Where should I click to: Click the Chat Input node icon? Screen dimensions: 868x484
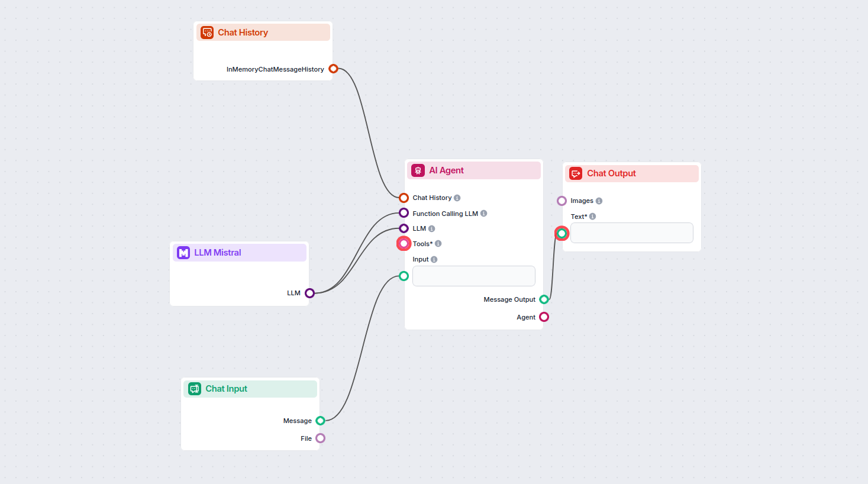(x=195, y=389)
